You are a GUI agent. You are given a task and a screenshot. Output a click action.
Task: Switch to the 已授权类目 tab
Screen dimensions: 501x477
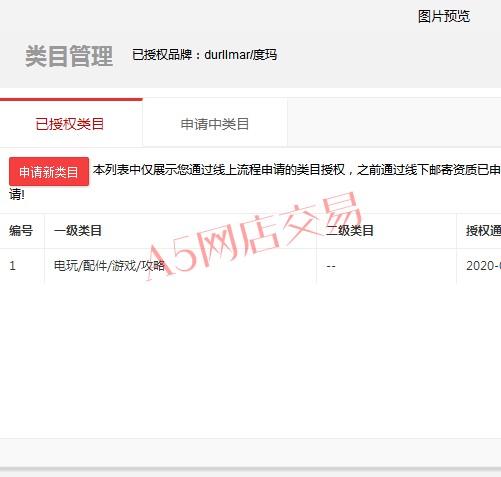click(x=71, y=123)
